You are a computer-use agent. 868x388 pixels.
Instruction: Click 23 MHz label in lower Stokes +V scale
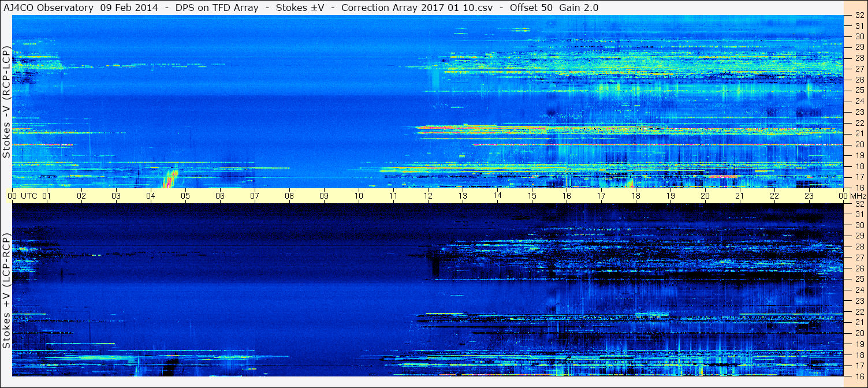859,301
